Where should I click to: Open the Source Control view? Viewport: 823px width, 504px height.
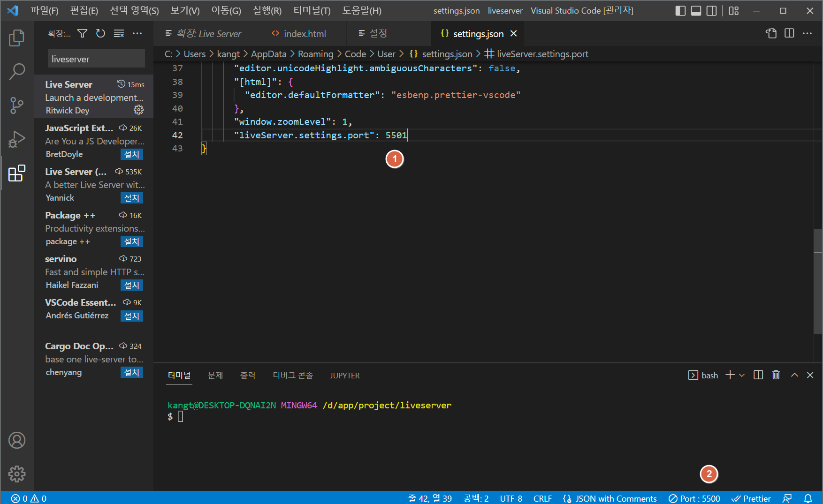click(x=17, y=105)
